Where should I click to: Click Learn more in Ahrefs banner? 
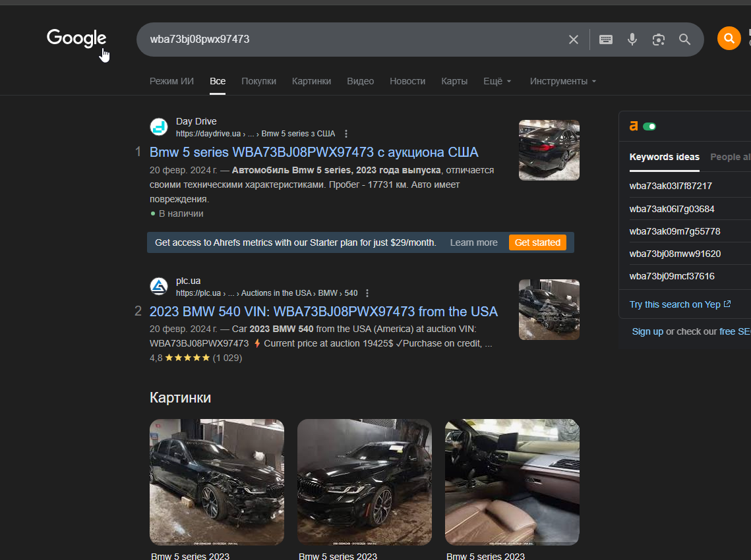473,242
